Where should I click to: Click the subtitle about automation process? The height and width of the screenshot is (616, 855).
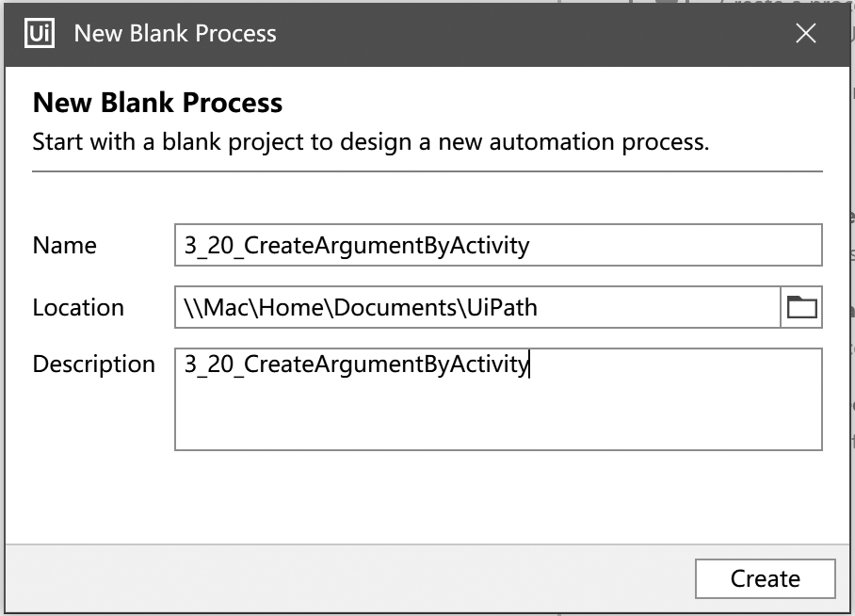[x=371, y=142]
